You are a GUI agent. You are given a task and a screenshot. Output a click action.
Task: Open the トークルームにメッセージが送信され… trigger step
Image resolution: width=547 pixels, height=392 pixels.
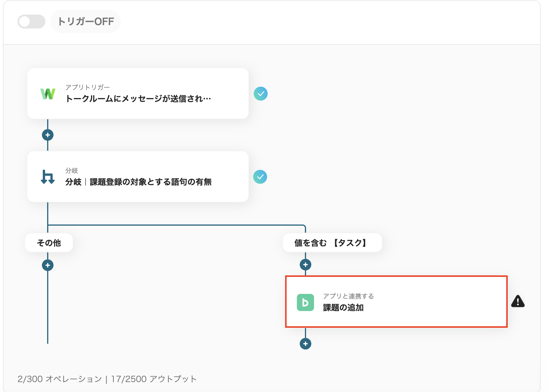[x=138, y=99]
